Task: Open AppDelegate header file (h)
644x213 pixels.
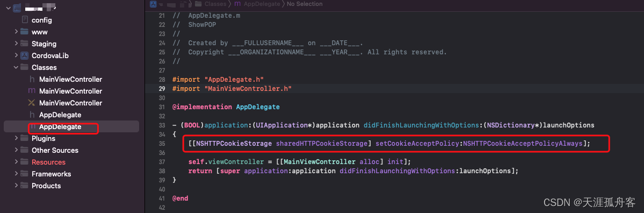Action: (60, 115)
